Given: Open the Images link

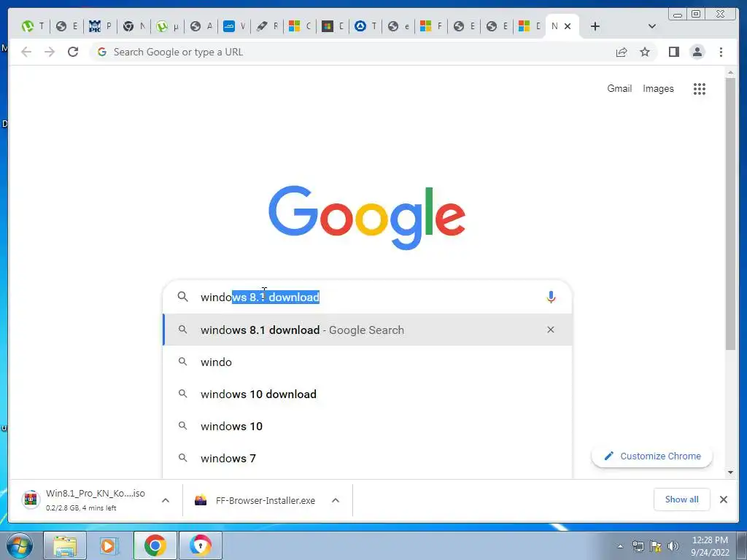Looking at the screenshot, I should coord(658,88).
